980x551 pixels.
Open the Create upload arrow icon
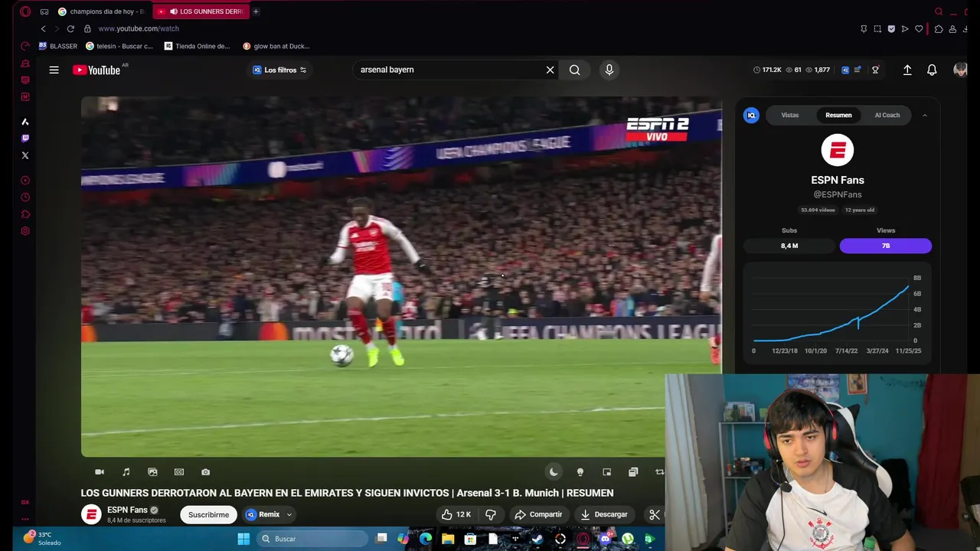907,70
